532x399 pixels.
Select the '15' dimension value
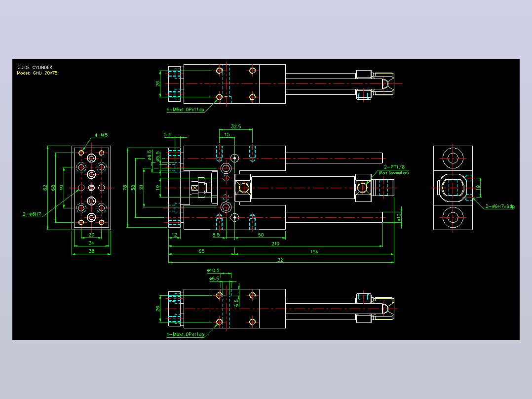point(227,134)
